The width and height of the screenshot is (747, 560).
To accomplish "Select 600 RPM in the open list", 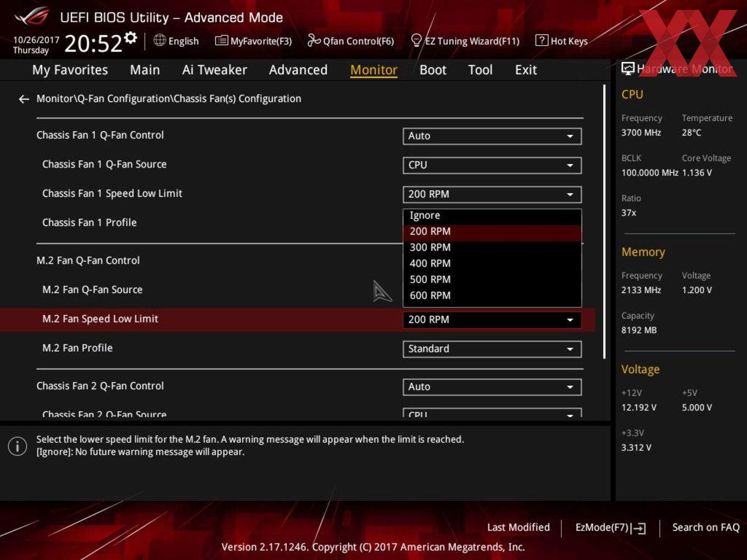I will pyautogui.click(x=492, y=295).
